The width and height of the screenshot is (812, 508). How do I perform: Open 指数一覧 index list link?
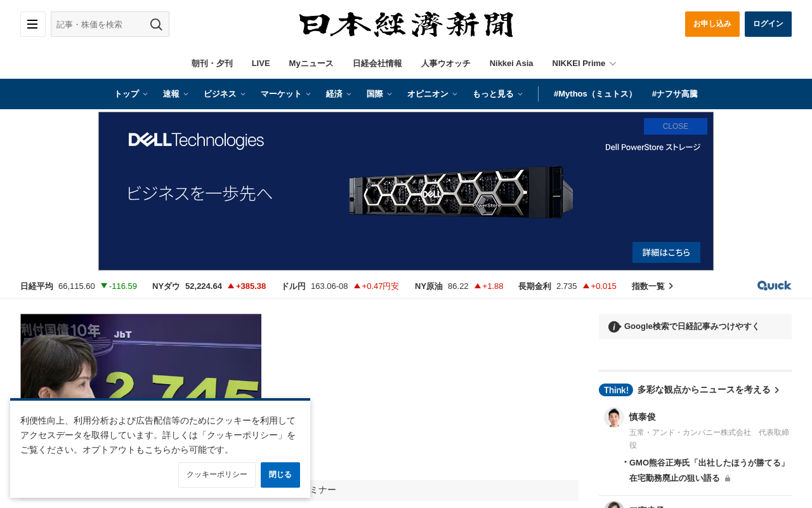[x=653, y=286]
